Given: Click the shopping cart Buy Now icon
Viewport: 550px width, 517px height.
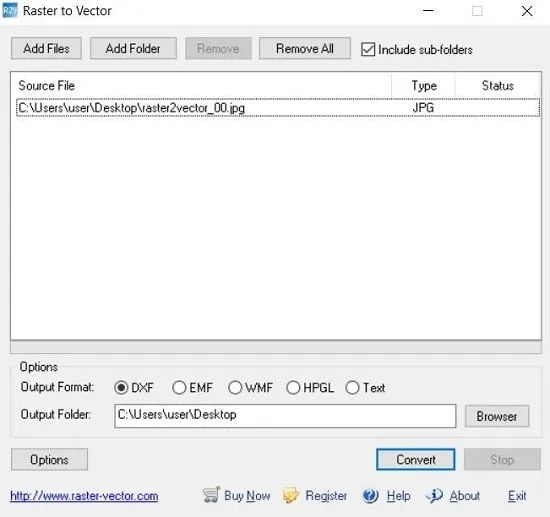Looking at the screenshot, I should [212, 495].
